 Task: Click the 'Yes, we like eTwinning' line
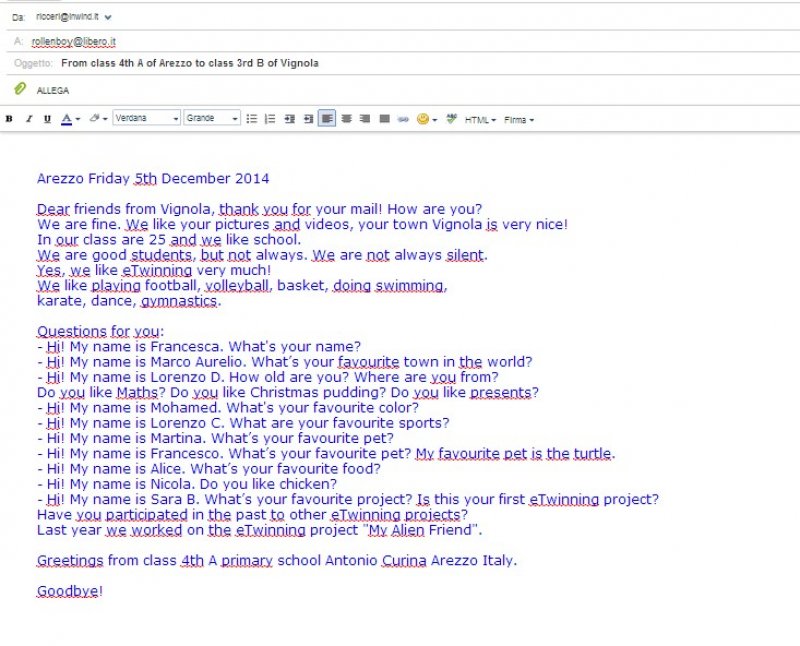click(154, 270)
